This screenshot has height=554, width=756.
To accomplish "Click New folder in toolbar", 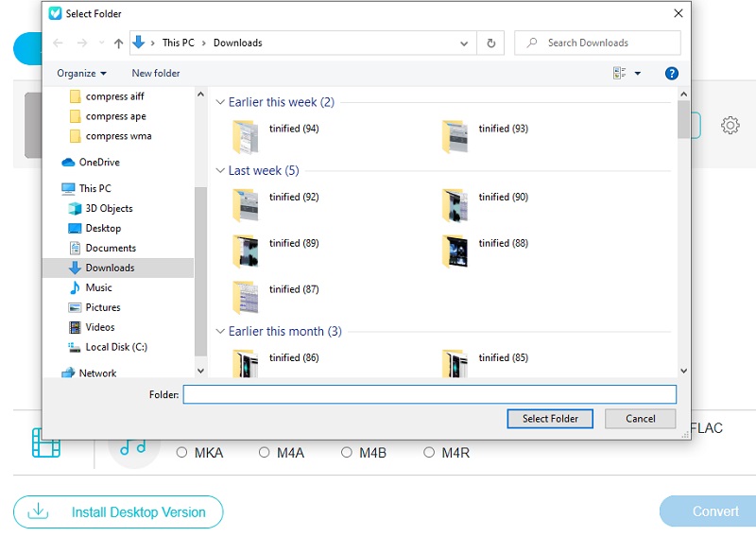I will pyautogui.click(x=156, y=73).
